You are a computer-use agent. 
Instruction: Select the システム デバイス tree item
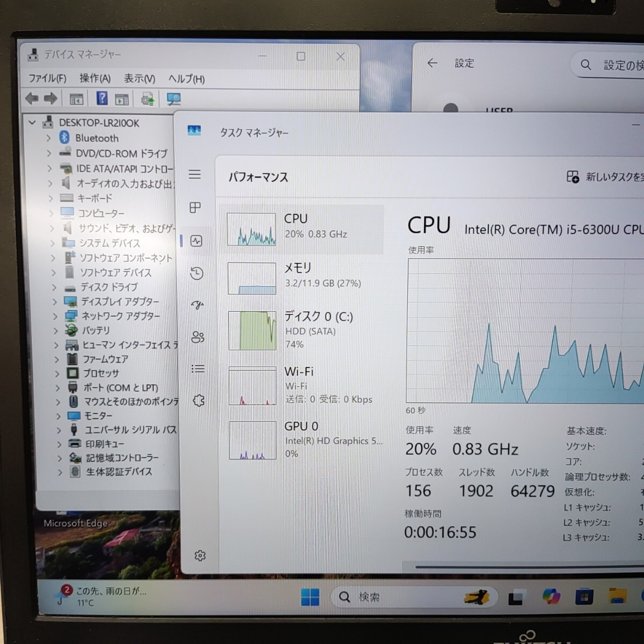coord(109,243)
